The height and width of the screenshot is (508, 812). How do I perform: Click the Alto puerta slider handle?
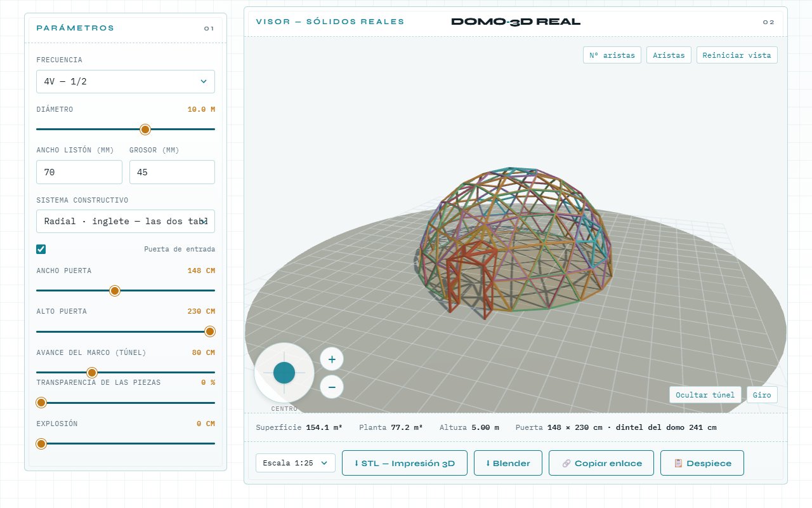tap(210, 331)
